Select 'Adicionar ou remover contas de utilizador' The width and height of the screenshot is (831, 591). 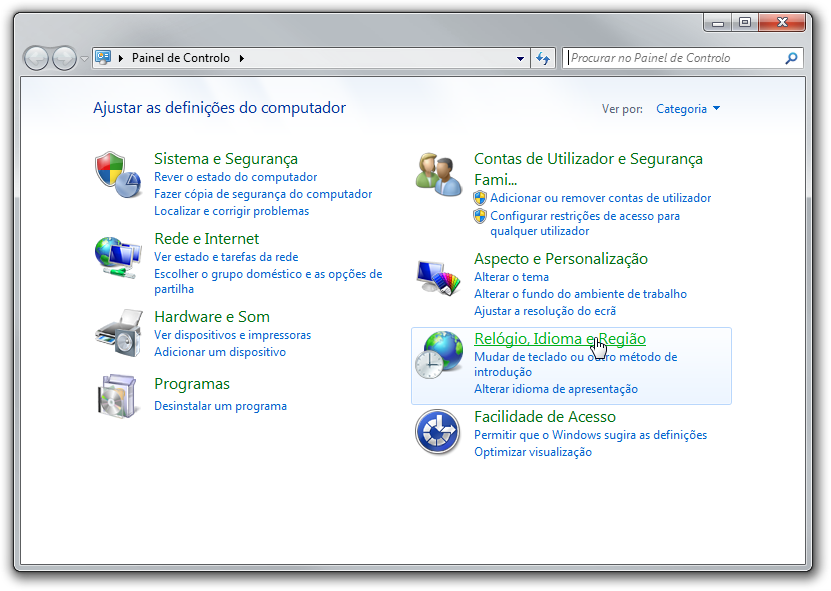[601, 198]
